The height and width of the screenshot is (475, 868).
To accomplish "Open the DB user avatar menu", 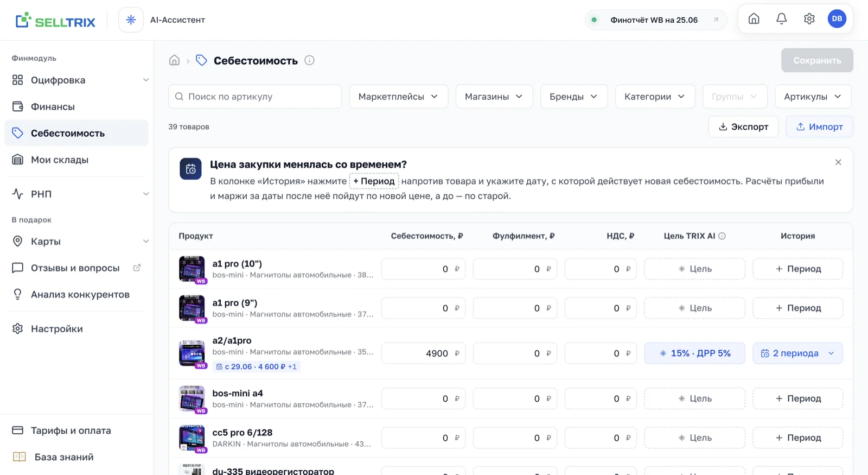I will (837, 19).
